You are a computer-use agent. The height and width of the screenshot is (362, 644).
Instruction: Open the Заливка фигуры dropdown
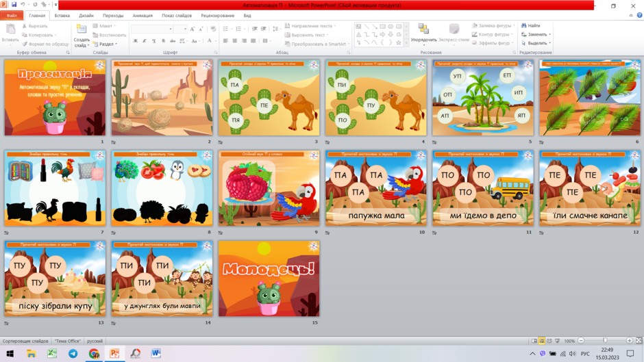[493, 25]
